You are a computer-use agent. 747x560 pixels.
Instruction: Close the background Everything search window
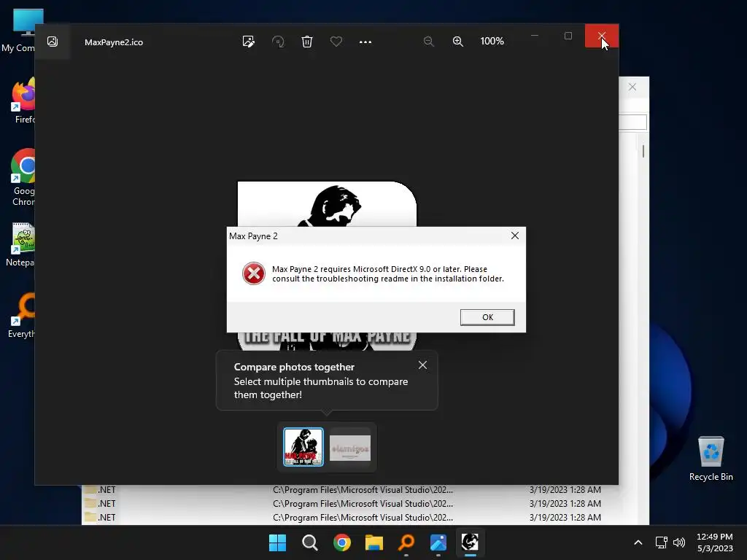click(632, 87)
